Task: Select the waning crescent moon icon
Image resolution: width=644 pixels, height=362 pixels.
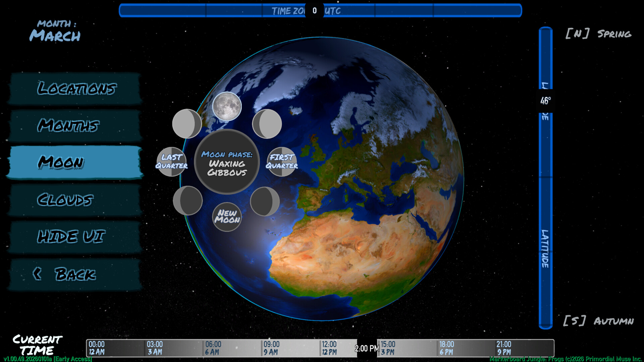Action: point(187,200)
